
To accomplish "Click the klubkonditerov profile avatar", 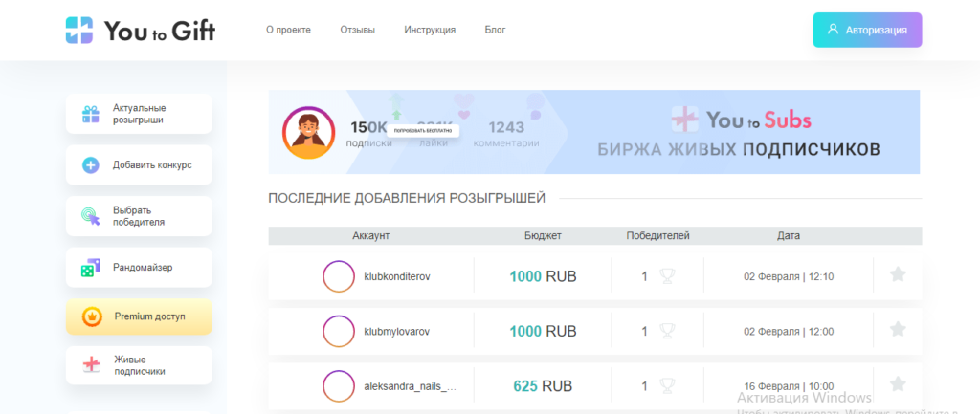I will click(x=339, y=276).
